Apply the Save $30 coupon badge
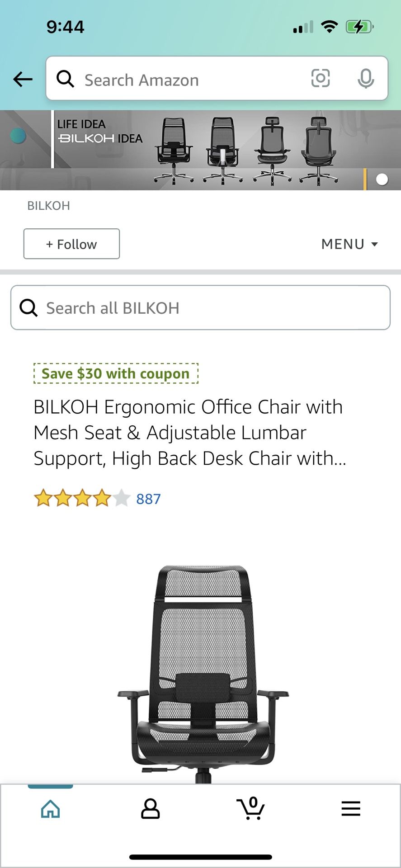This screenshot has width=401, height=868. coord(116,374)
